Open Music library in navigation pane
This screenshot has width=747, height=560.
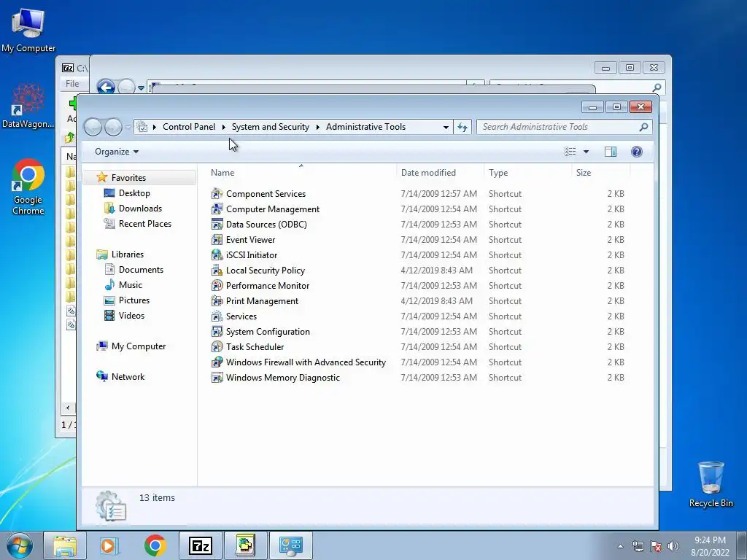point(130,285)
